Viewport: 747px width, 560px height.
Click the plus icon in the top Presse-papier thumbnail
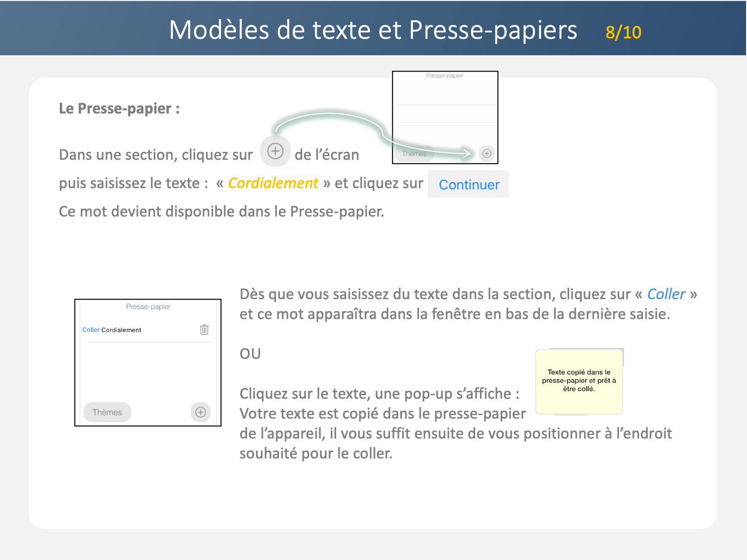(487, 154)
